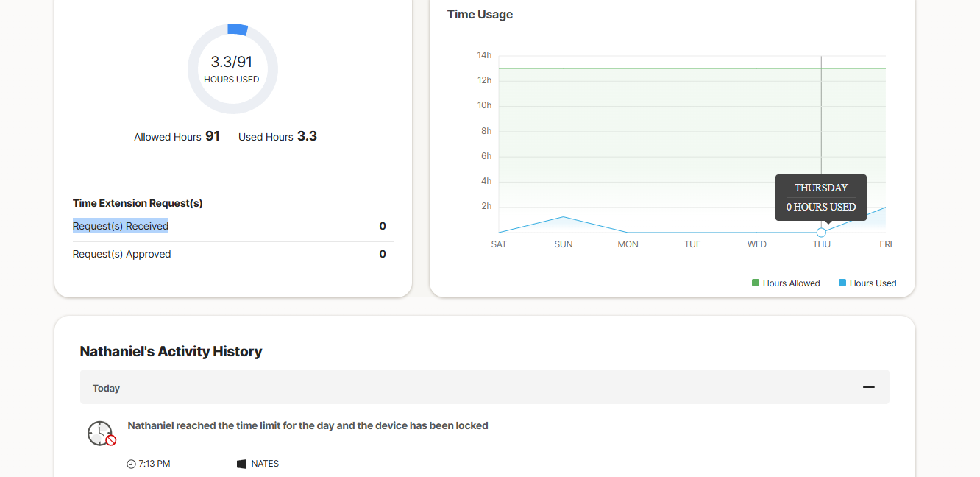Screen dimensions: 980x477
Task: Click the Windows logo next to NATES
Action: [241, 464]
